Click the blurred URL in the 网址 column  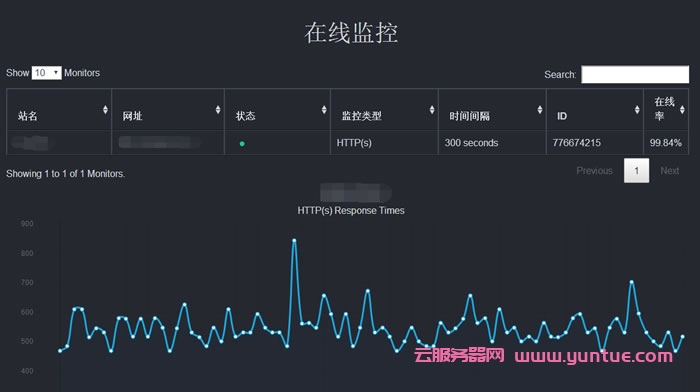(159, 142)
